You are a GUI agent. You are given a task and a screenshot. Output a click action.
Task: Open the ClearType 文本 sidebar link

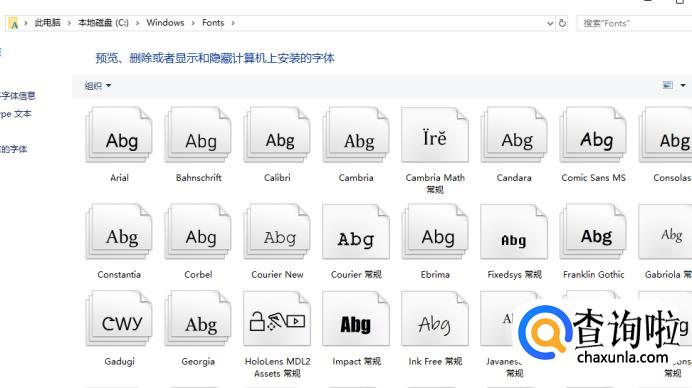[16, 114]
